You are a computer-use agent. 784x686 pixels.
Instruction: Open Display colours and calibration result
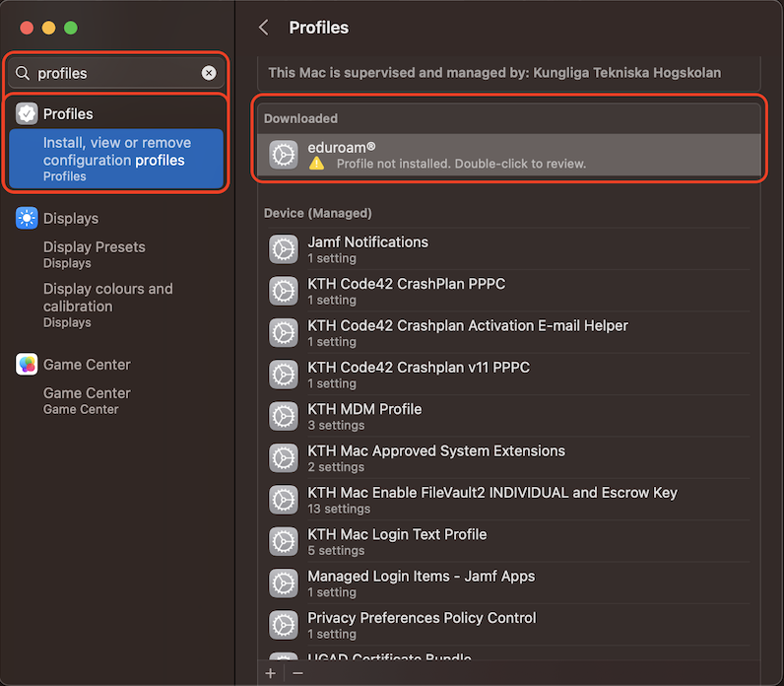[107, 304]
